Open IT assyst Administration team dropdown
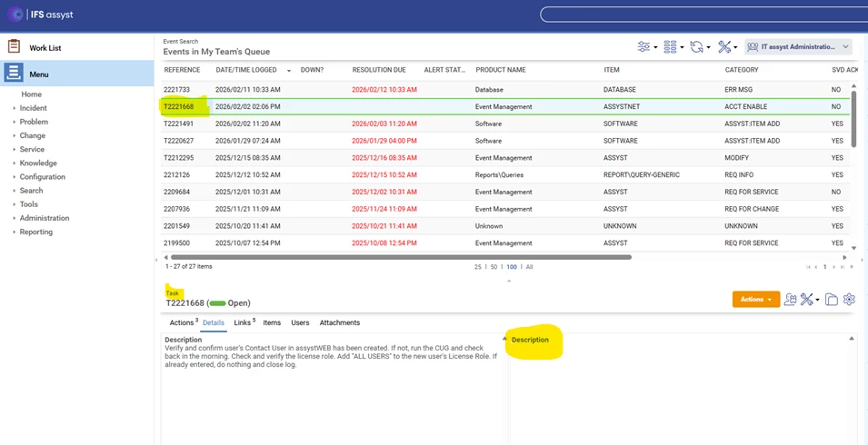The height and width of the screenshot is (445, 868). [798, 46]
